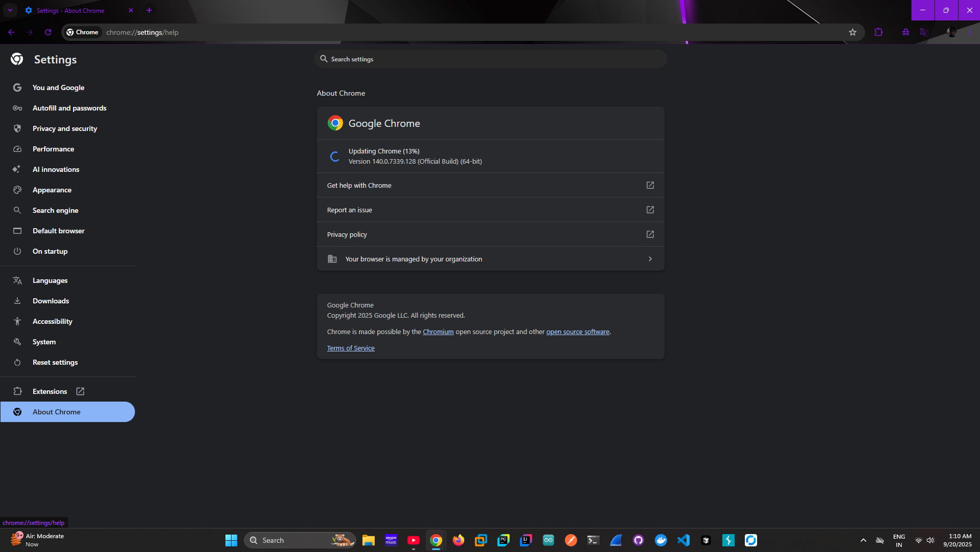The height and width of the screenshot is (552, 980).
Task: Go to Downloads settings
Action: (67, 301)
